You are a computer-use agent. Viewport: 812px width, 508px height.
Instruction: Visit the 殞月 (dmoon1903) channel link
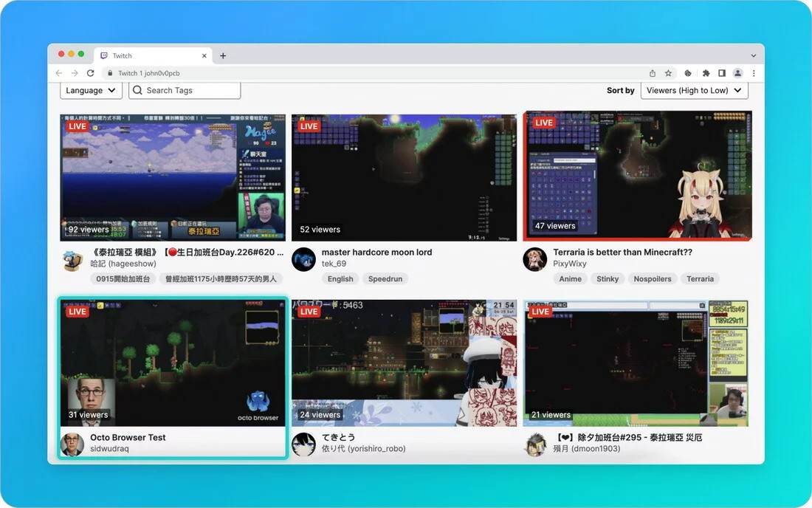point(587,448)
